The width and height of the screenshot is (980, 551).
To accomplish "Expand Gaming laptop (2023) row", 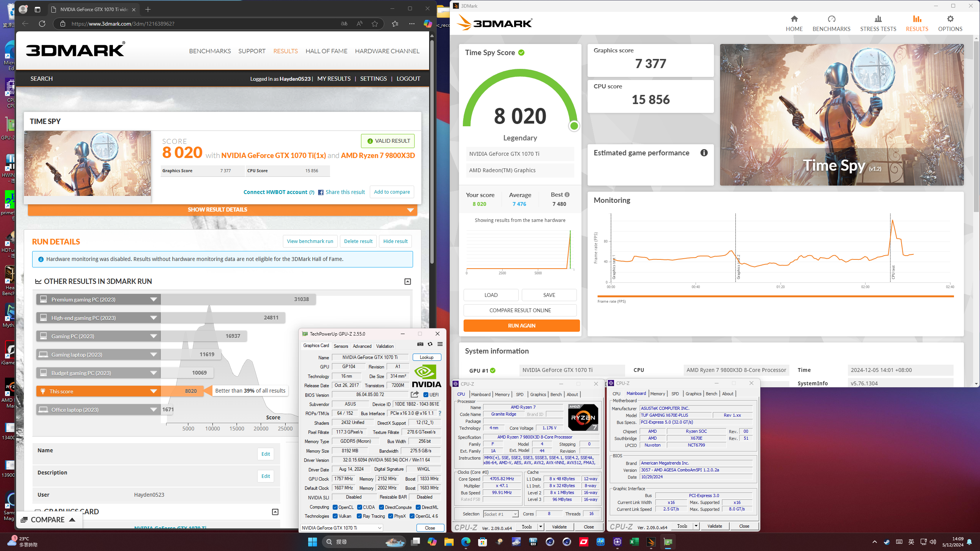I will coord(154,355).
